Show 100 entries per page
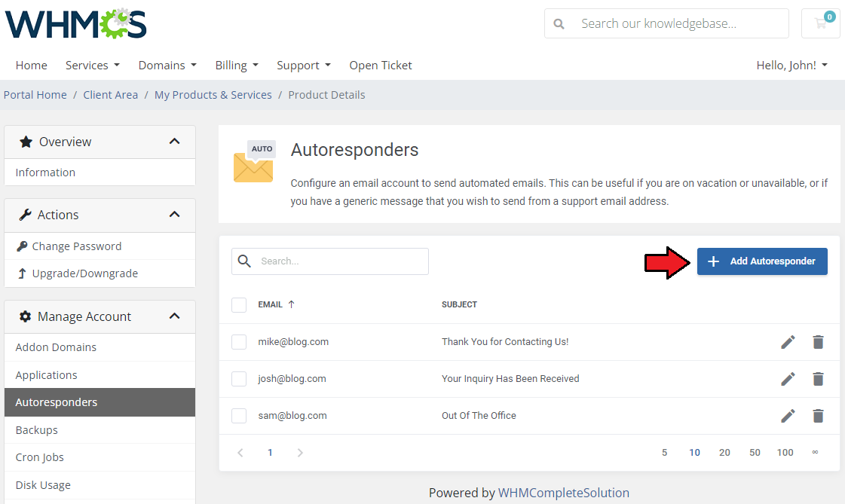845x504 pixels. 785,453
